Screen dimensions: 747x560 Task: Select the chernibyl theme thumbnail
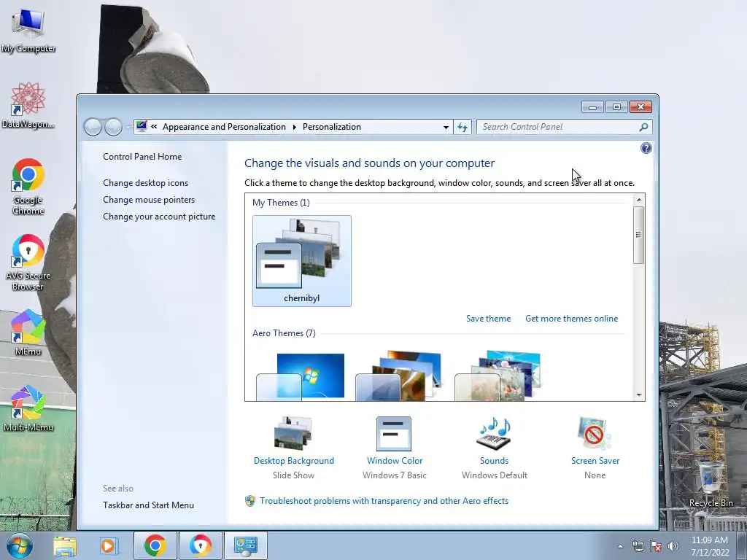[301, 261]
